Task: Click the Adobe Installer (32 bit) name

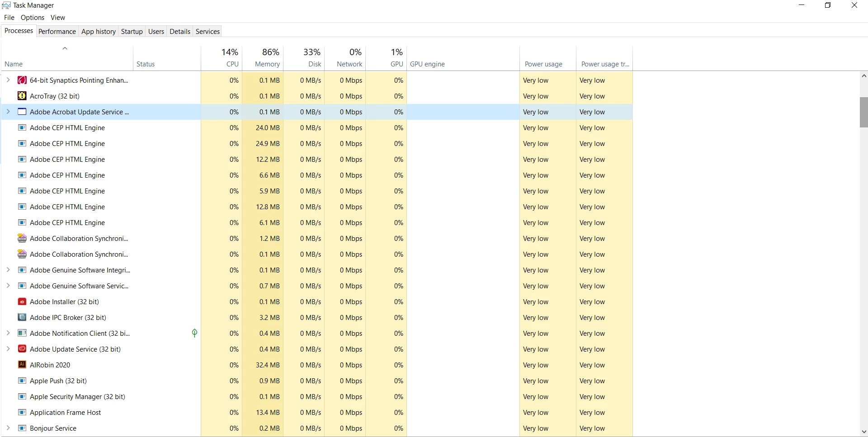Action: point(64,302)
